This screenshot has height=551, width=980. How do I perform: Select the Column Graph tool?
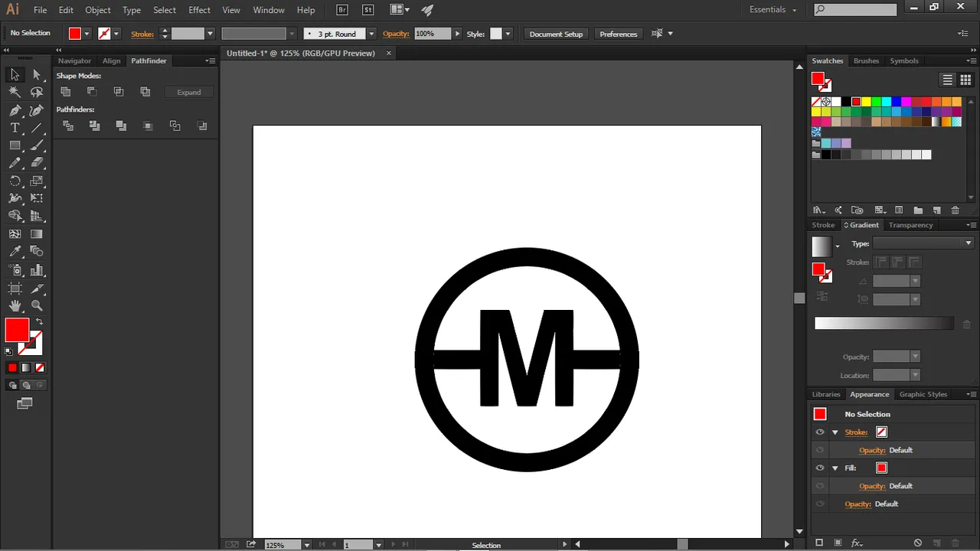click(x=37, y=270)
